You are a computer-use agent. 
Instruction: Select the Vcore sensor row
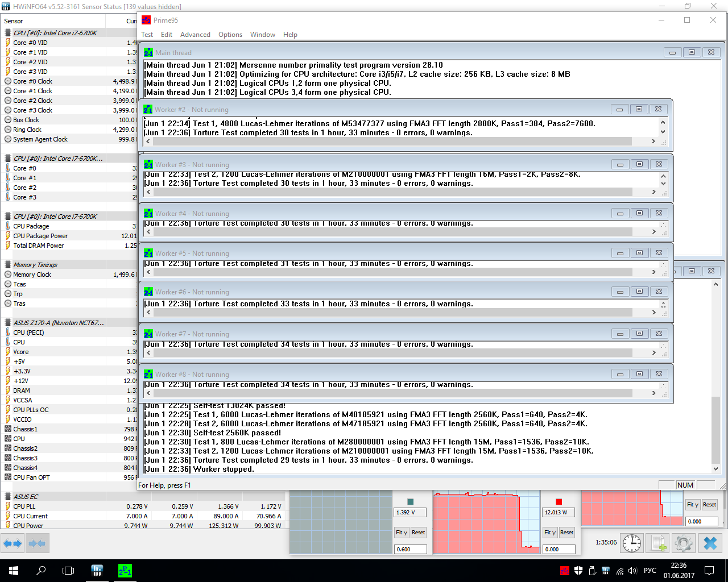[69, 352]
